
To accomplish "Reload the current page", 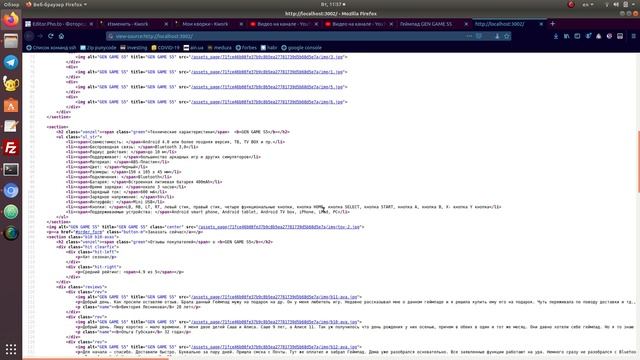I will click(x=51, y=36).
